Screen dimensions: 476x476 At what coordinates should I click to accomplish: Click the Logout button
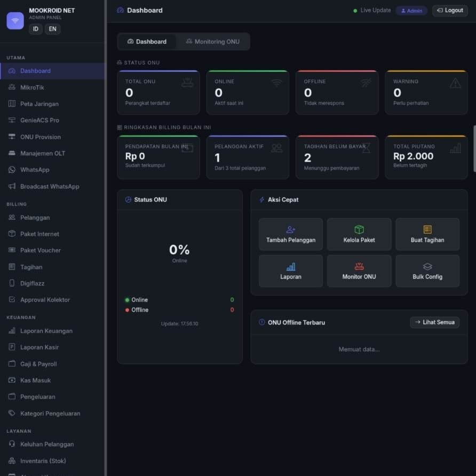450,11
